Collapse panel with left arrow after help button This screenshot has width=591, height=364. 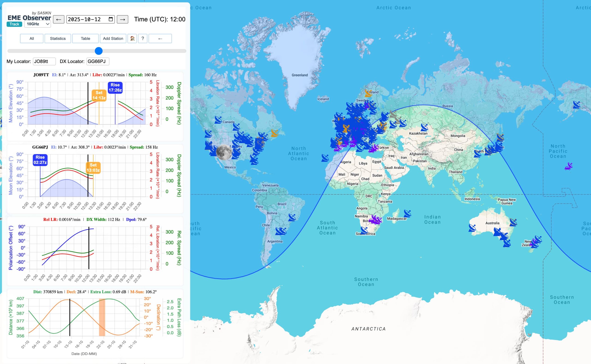pos(160,39)
